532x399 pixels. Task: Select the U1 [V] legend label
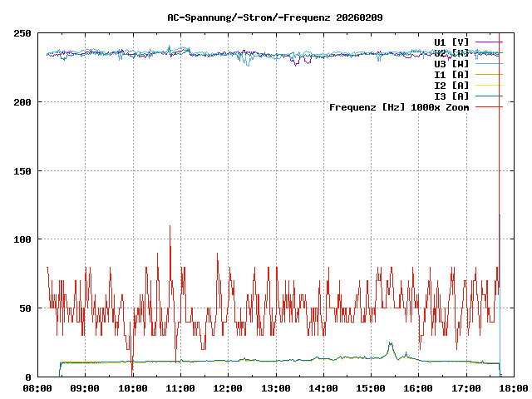pos(451,42)
